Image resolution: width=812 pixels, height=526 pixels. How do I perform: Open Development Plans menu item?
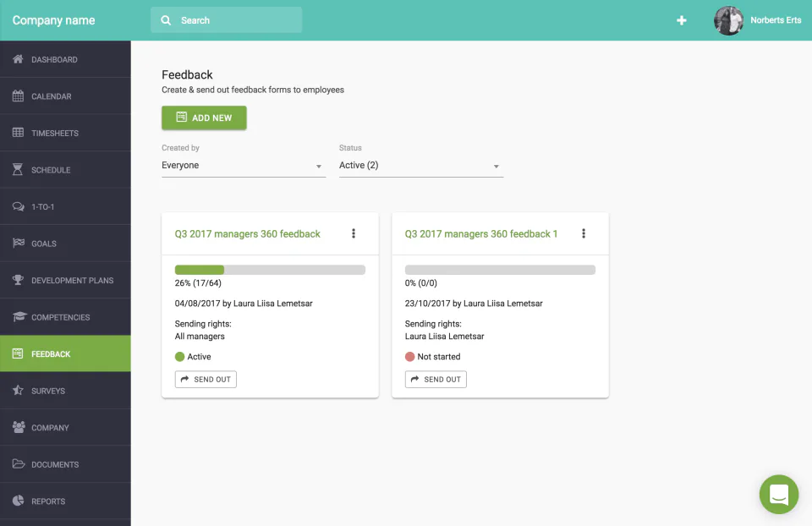(65, 280)
